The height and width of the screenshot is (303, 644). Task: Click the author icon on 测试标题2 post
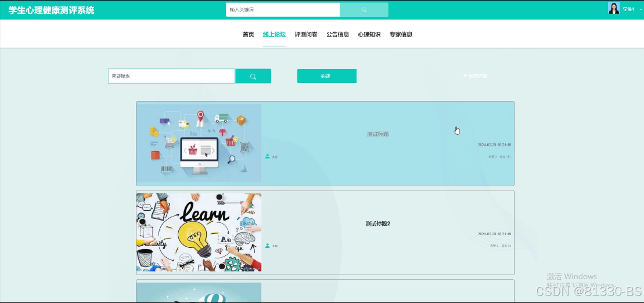tap(267, 246)
